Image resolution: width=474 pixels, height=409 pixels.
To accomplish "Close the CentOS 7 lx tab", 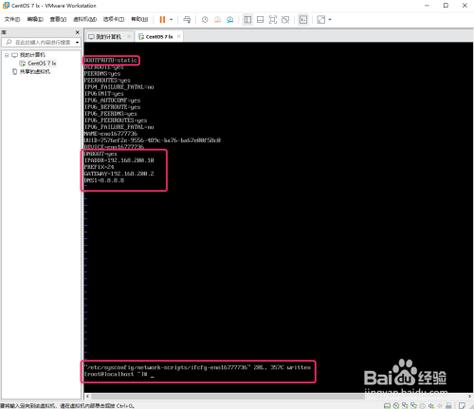I will tap(179, 36).
